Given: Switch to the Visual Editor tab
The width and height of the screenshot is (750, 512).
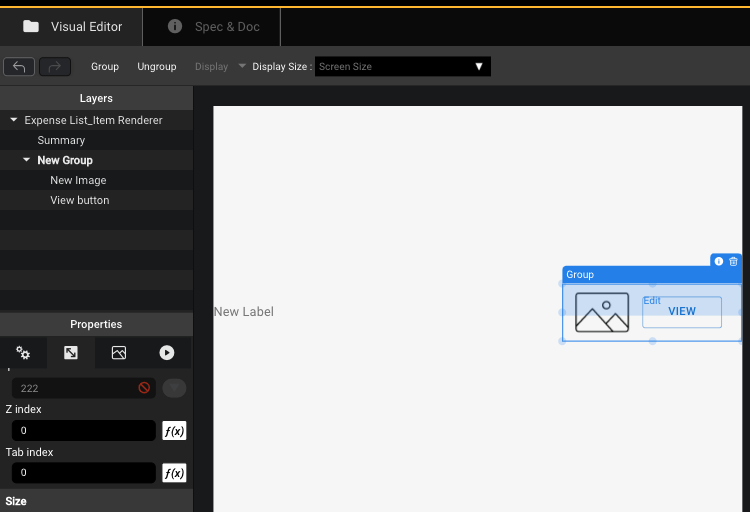Looking at the screenshot, I should (72, 27).
